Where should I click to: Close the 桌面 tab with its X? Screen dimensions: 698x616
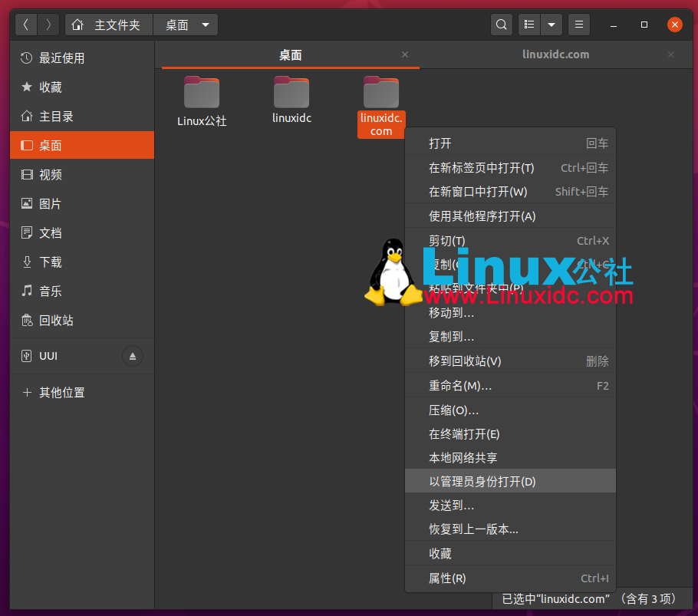click(405, 54)
